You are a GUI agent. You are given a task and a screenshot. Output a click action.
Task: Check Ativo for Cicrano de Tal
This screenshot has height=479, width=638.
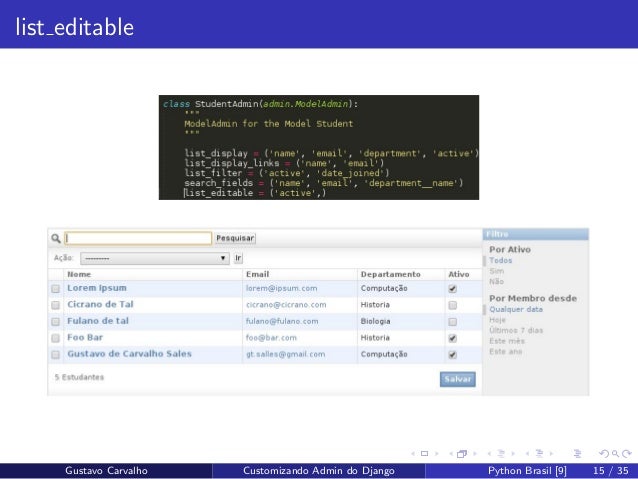(452, 305)
